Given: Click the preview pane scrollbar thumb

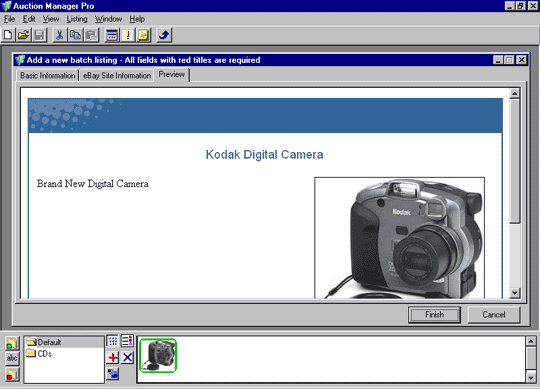Looking at the screenshot, I should (515, 161).
